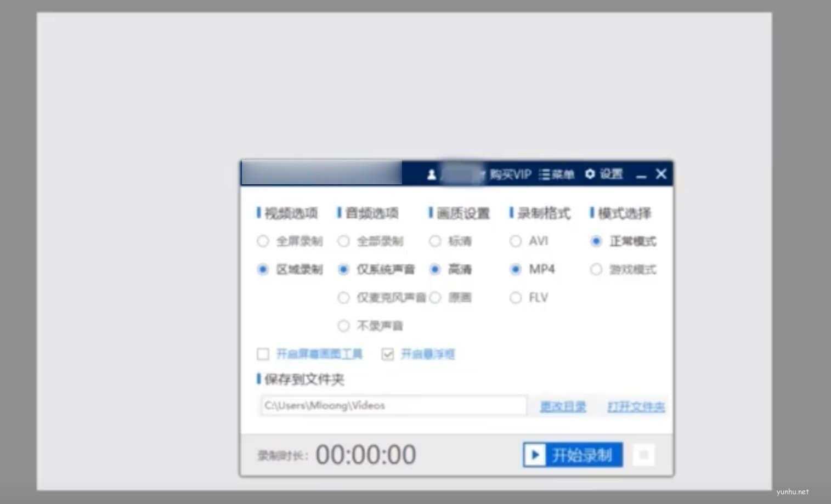831x504 pixels.
Task: Select 全屏录制 recording option
Action: [x=262, y=241]
